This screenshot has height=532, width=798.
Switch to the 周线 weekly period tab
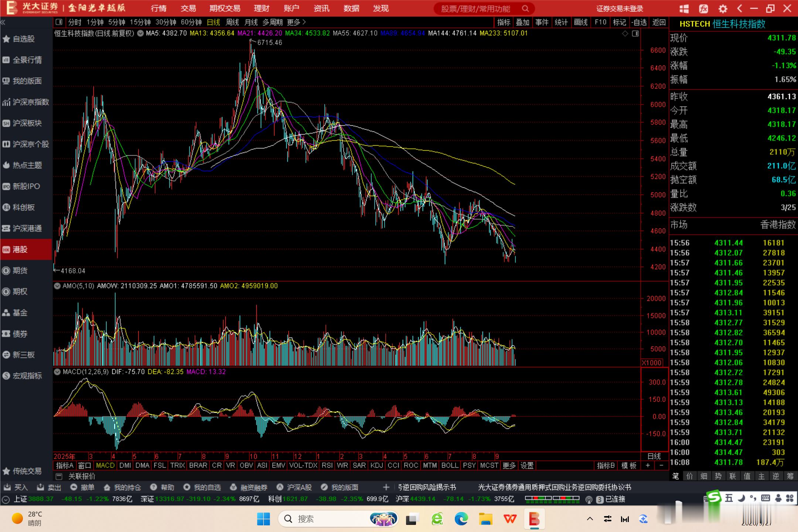coord(232,22)
